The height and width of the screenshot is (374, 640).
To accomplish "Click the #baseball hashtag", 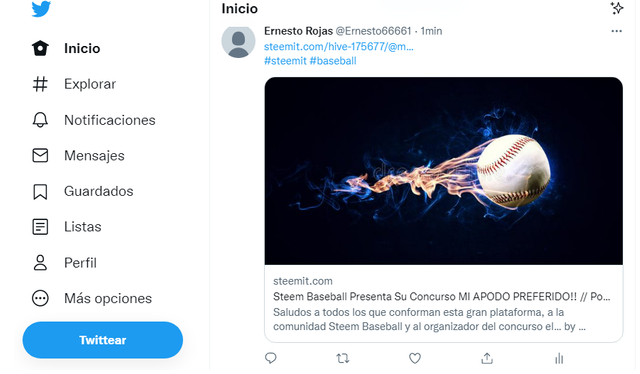I will (333, 61).
